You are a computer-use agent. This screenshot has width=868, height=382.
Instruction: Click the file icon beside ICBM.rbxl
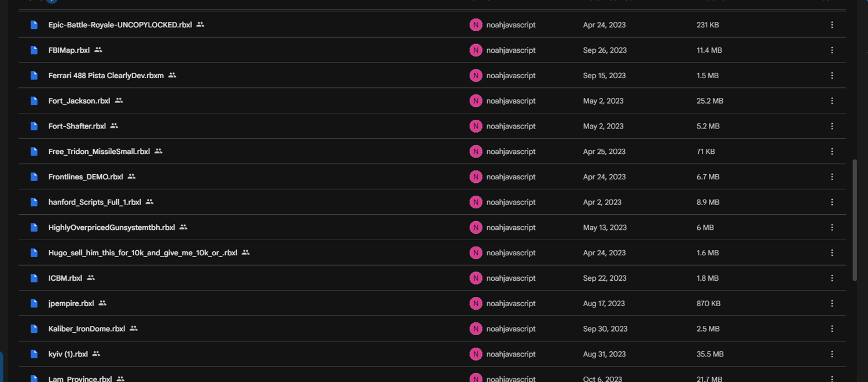[34, 278]
